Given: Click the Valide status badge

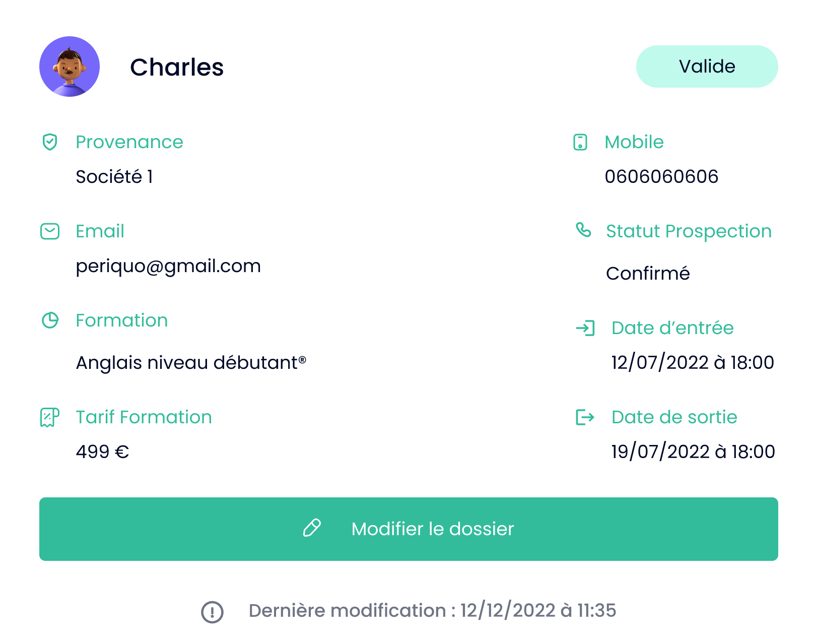Looking at the screenshot, I should (x=707, y=67).
